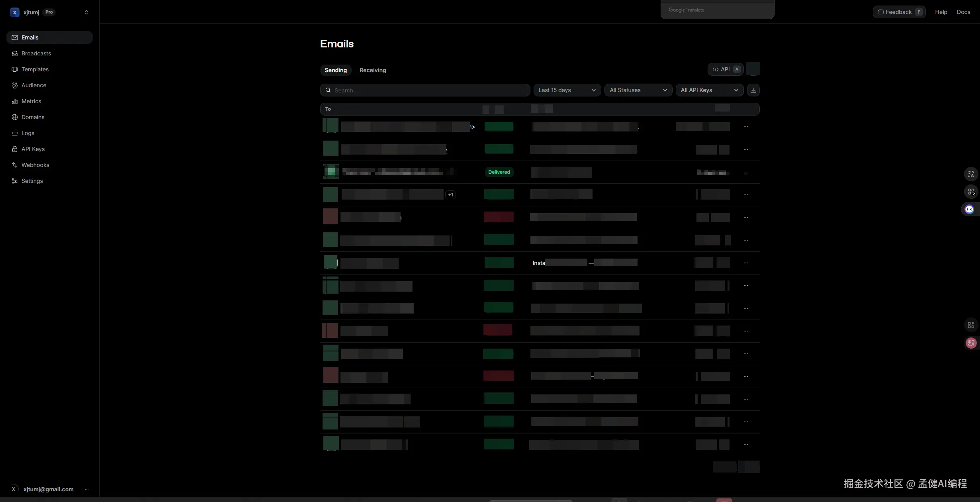Go to the Audience page
This screenshot has width=980, height=502.
click(33, 85)
